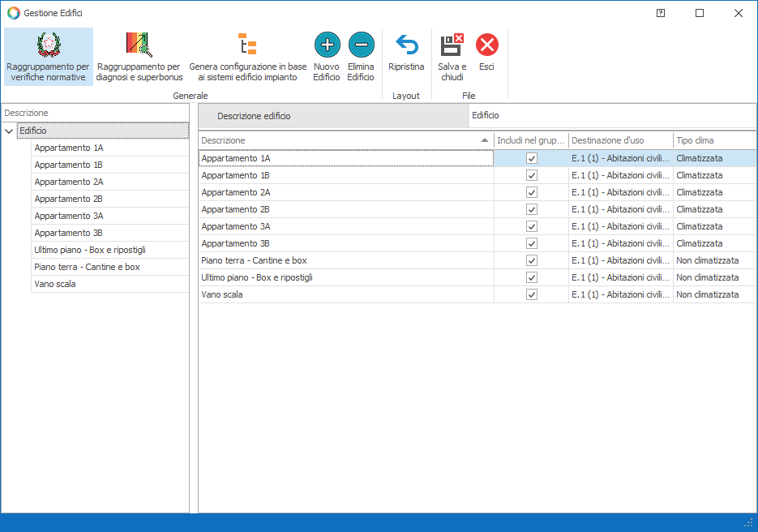Uncheck include checkbox for Appartamento 1A
The width and height of the screenshot is (758, 532).
click(532, 159)
